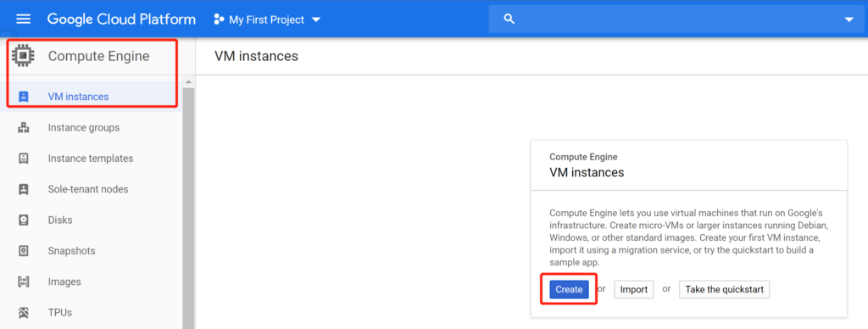The image size is (868, 329).
Task: Click the TPUs icon in sidebar
Action: tap(23, 313)
